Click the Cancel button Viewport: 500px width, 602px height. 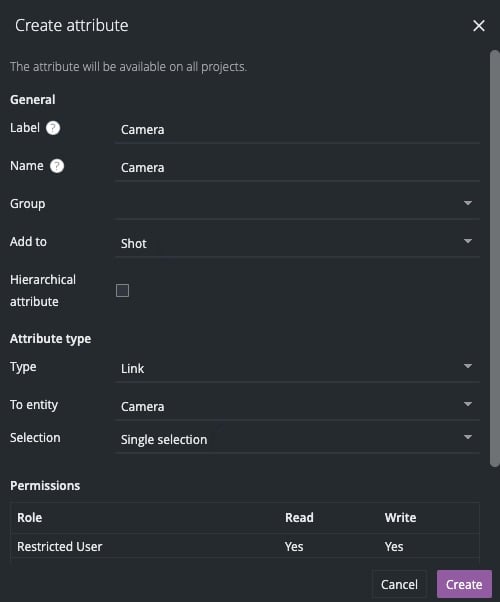(399, 584)
